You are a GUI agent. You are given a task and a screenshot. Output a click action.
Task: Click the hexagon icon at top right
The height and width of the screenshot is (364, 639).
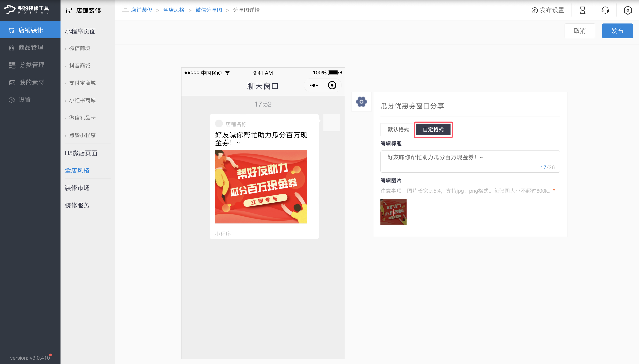point(627,10)
